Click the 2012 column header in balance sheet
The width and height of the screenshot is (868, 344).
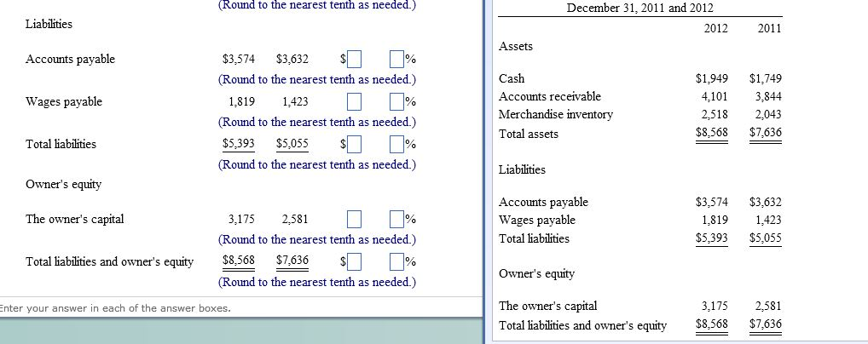click(x=716, y=28)
